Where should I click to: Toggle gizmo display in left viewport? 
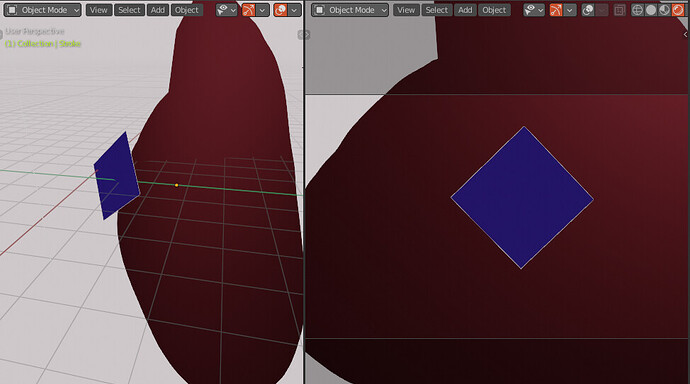(x=249, y=10)
